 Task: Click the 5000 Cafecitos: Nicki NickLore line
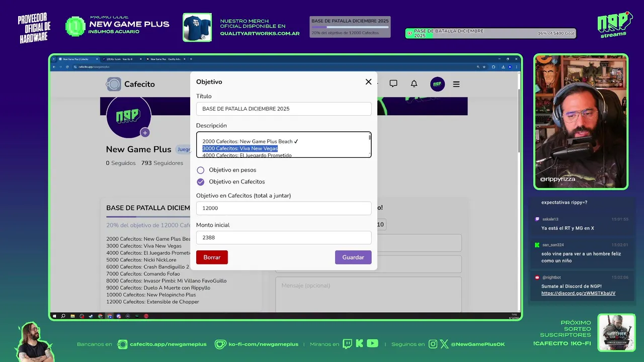coord(141,260)
